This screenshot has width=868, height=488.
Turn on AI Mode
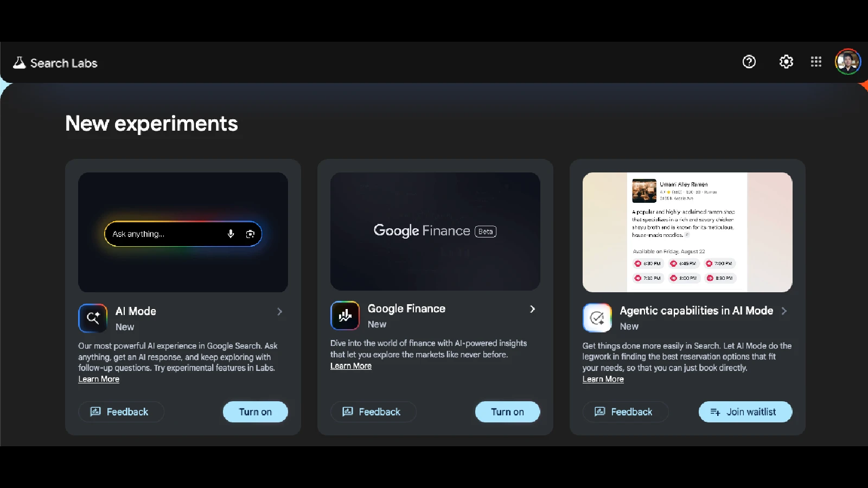point(256,412)
